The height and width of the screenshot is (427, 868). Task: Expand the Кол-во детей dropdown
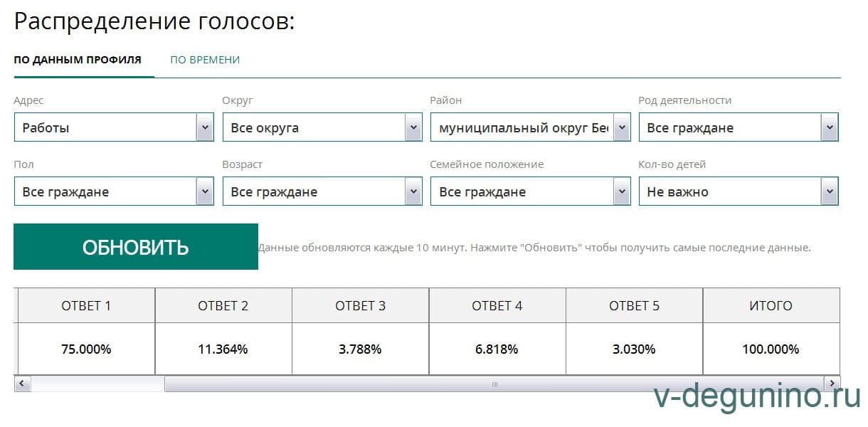[739, 192]
